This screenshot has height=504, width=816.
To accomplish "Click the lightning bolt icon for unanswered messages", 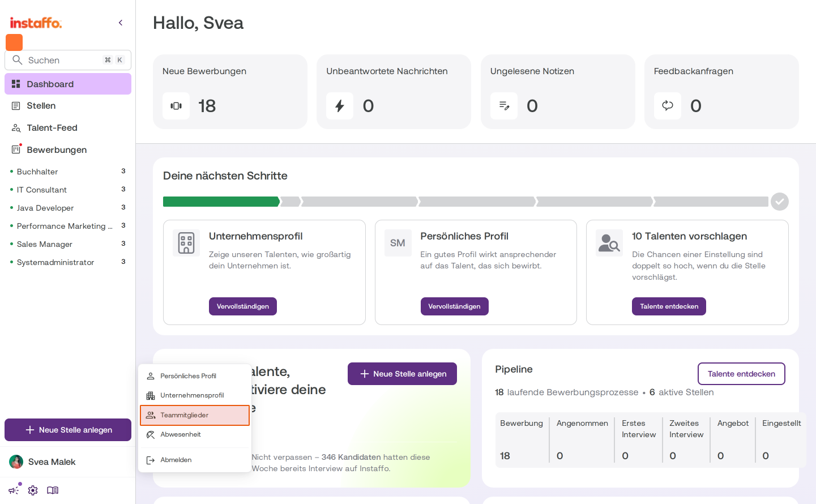I will point(340,106).
